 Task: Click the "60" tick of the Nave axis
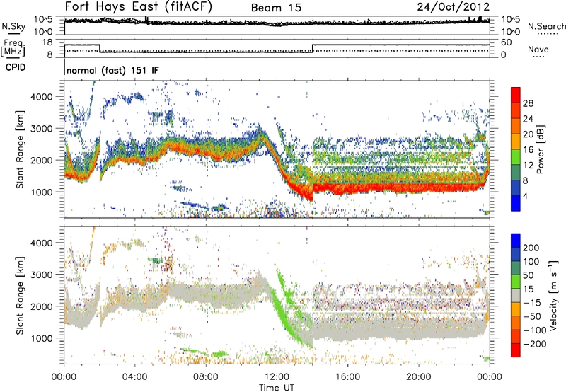click(507, 42)
